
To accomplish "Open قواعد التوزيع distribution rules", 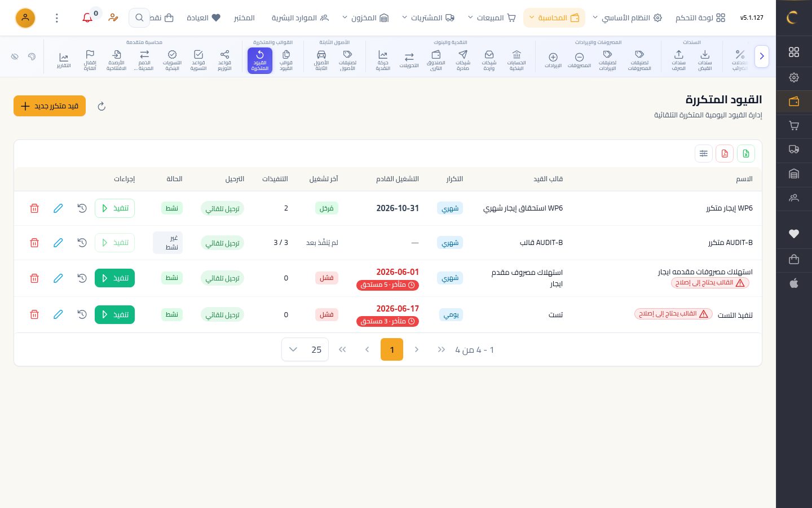I will [224, 60].
